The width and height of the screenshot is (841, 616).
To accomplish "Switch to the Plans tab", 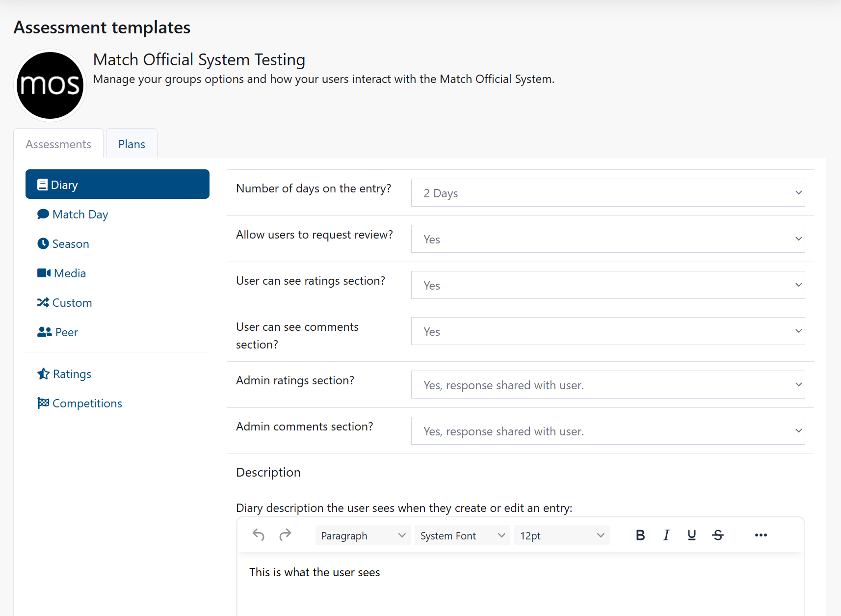I will (131, 143).
